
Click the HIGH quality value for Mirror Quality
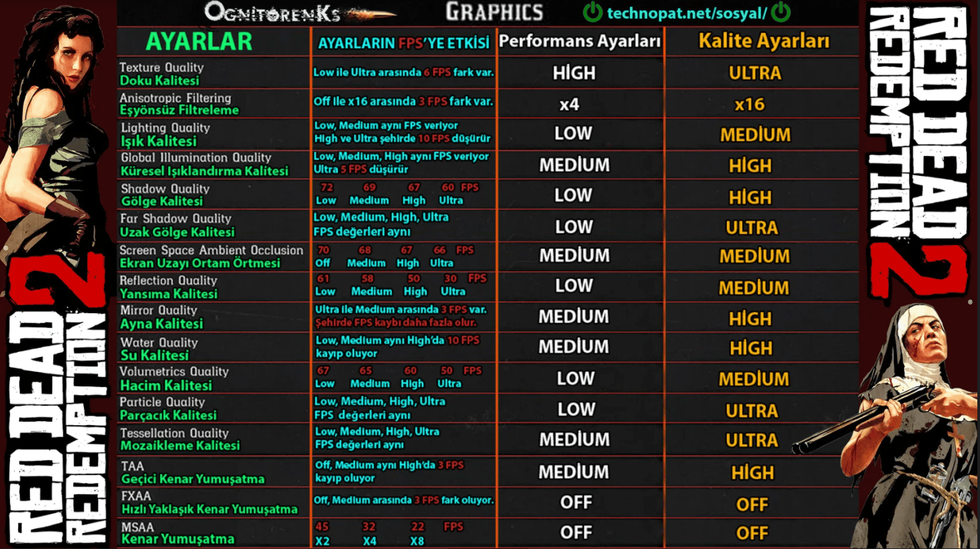750,319
